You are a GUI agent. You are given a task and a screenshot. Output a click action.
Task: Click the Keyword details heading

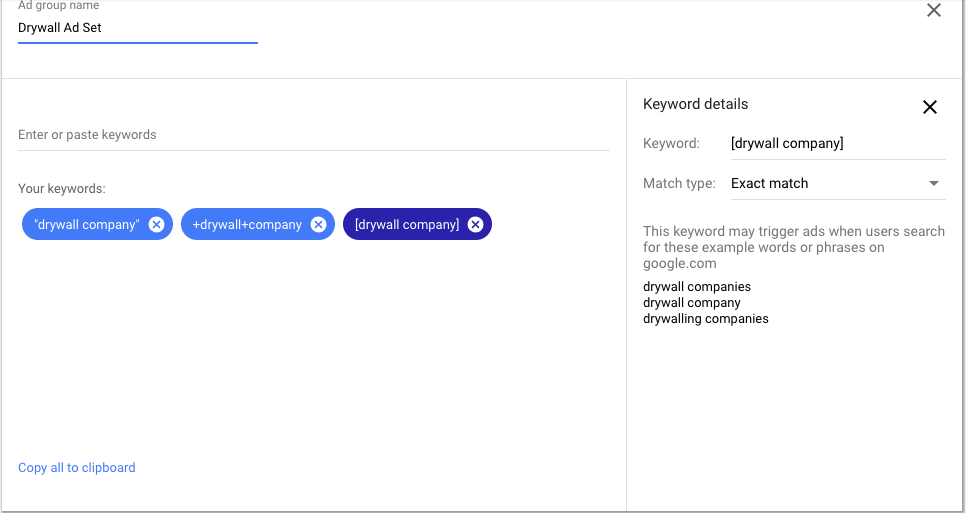point(696,104)
